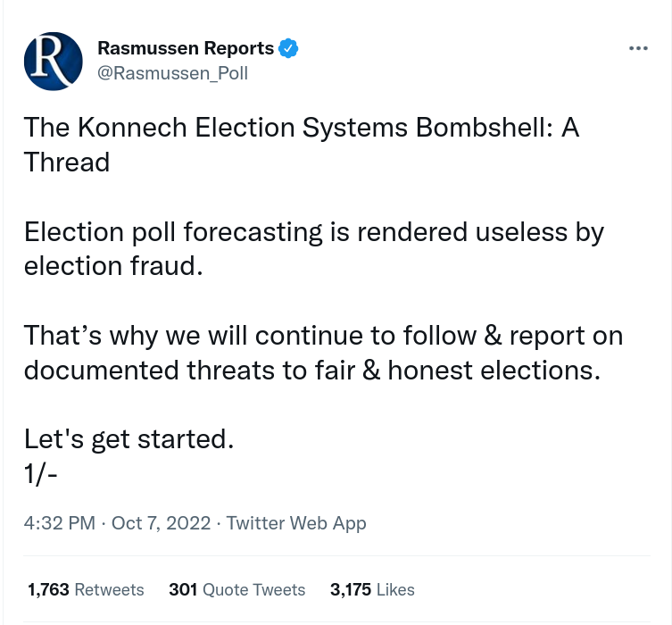This screenshot has height=625, width=672.
Task: Click the 'Election poll forecasting' sentence line
Action: click(x=314, y=232)
